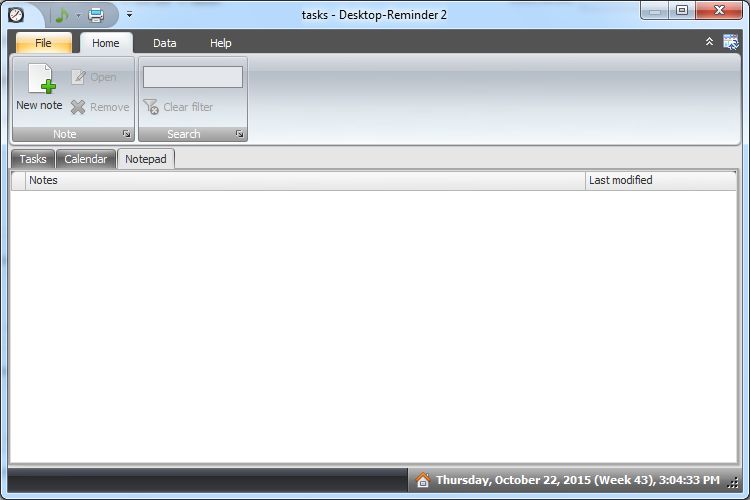The width and height of the screenshot is (750, 500).
Task: Close the Desktop-Reminder 2 window
Action: tap(719, 10)
